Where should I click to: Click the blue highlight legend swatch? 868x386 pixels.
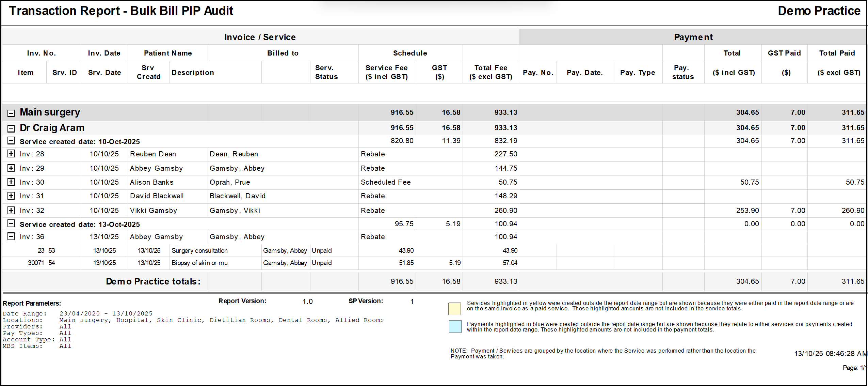click(x=455, y=326)
